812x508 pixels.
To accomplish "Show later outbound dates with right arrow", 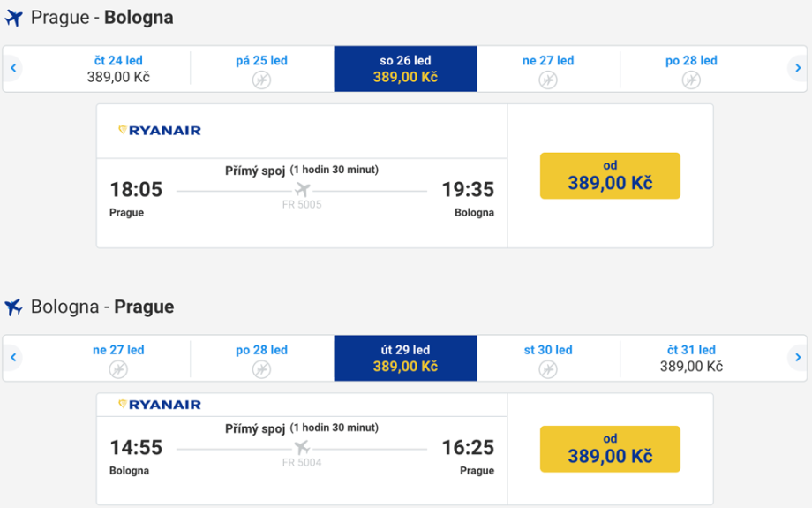I will (x=798, y=68).
